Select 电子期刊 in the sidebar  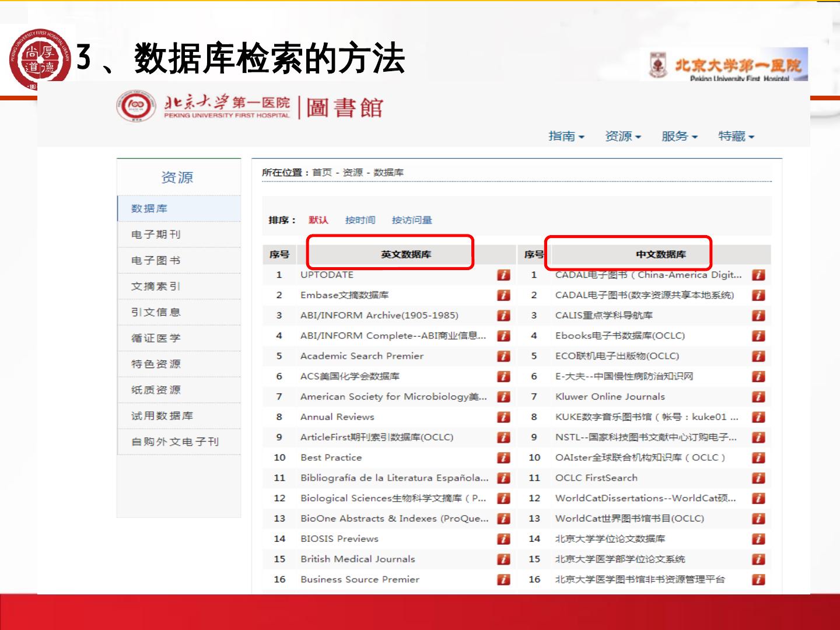[x=156, y=235]
